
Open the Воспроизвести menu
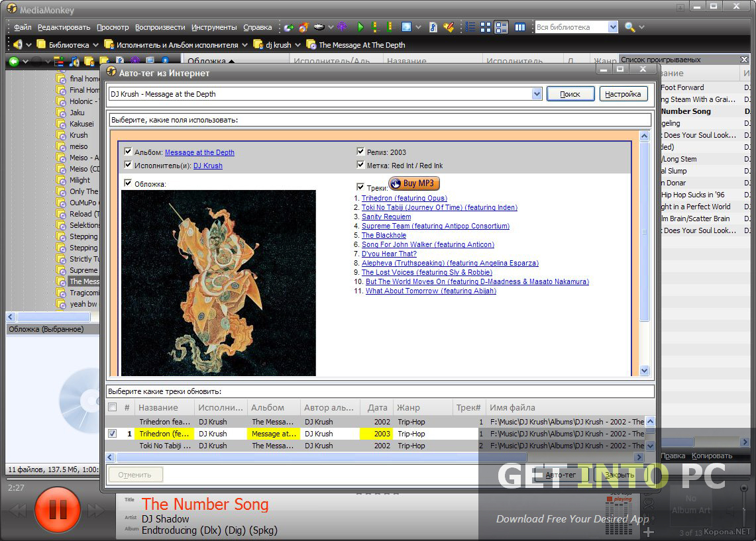160,27
